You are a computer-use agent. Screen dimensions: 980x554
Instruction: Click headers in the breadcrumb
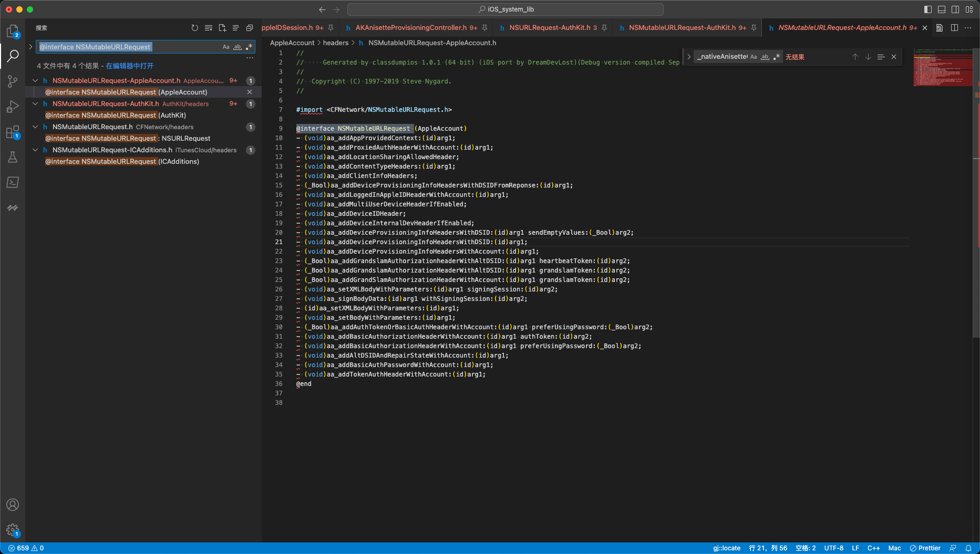click(336, 43)
